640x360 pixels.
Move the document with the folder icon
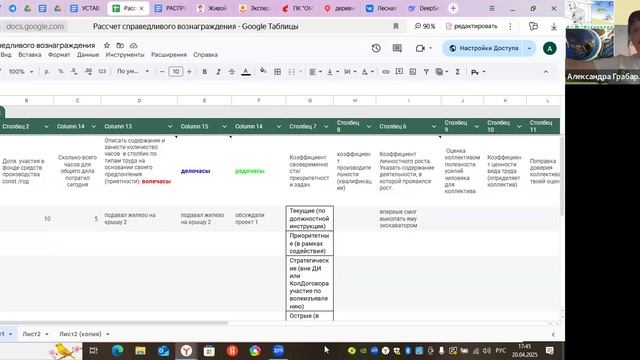(x=120, y=45)
